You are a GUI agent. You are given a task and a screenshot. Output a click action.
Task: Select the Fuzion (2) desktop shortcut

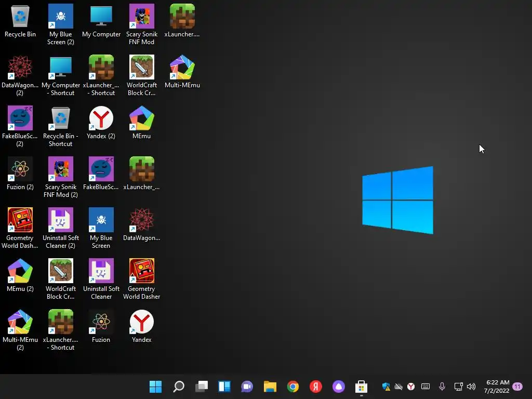point(20,174)
